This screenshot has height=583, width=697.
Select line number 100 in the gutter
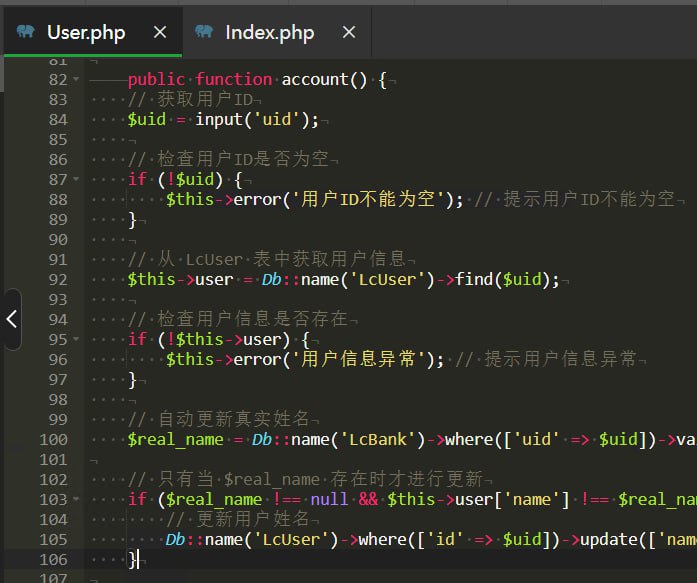coord(53,440)
